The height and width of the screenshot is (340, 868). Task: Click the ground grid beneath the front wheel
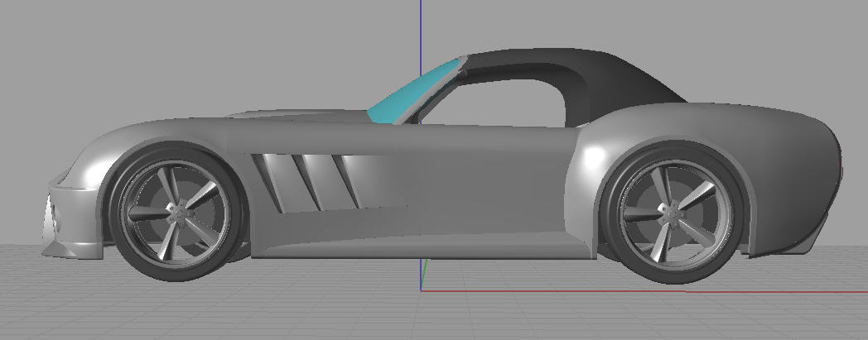(176, 306)
